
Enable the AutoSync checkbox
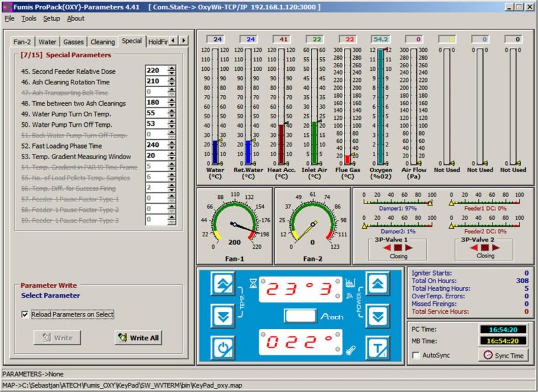(x=416, y=355)
